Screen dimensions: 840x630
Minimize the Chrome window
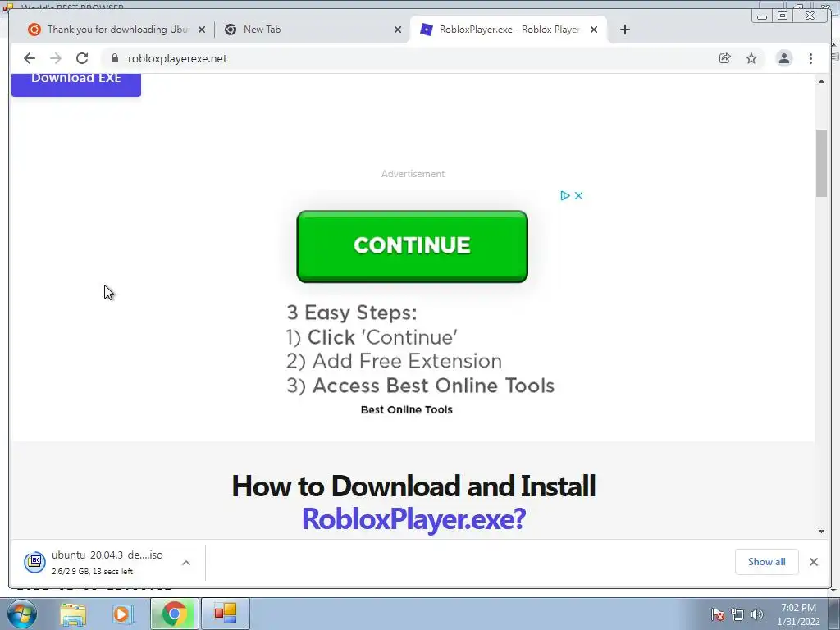(x=762, y=16)
